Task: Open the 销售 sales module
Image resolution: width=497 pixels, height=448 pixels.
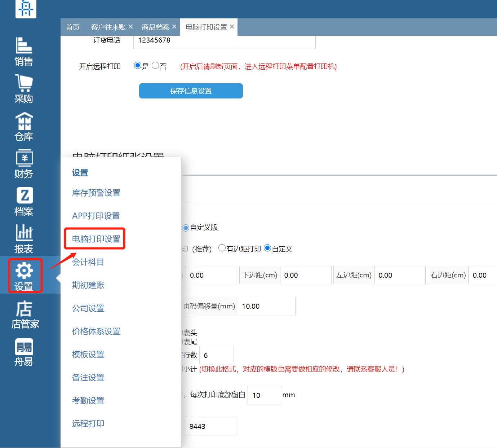Action: [x=24, y=52]
